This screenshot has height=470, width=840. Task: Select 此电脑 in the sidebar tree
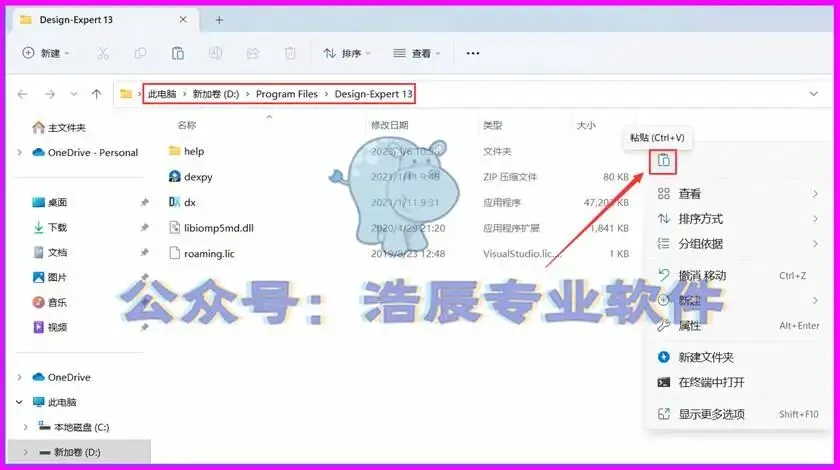(54, 402)
